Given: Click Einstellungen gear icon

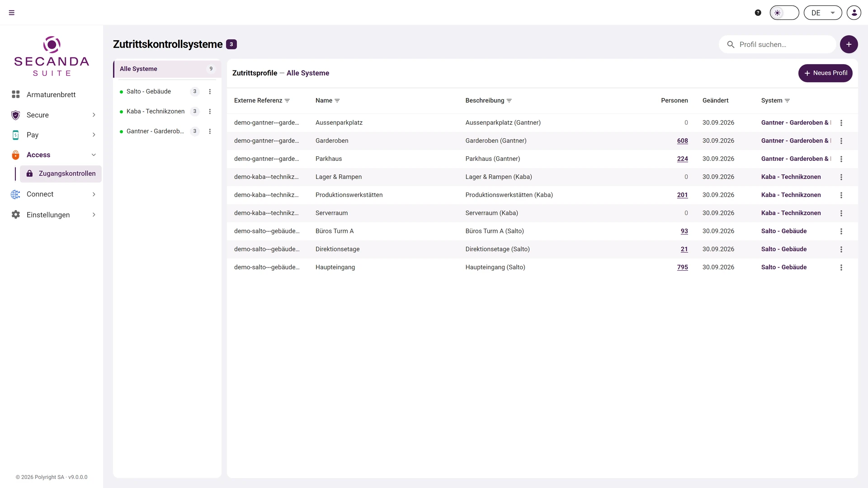Looking at the screenshot, I should [x=15, y=215].
